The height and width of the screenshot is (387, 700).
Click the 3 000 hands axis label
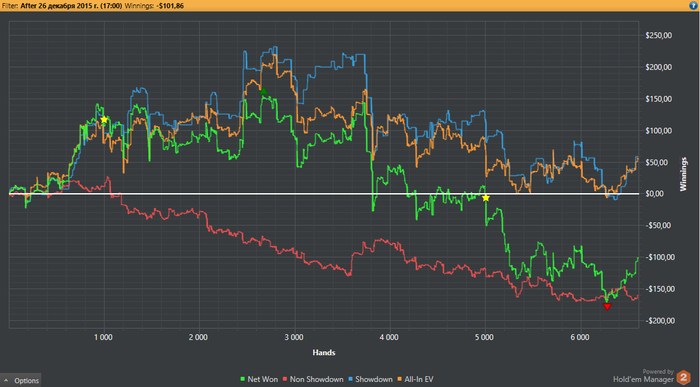[294, 337]
